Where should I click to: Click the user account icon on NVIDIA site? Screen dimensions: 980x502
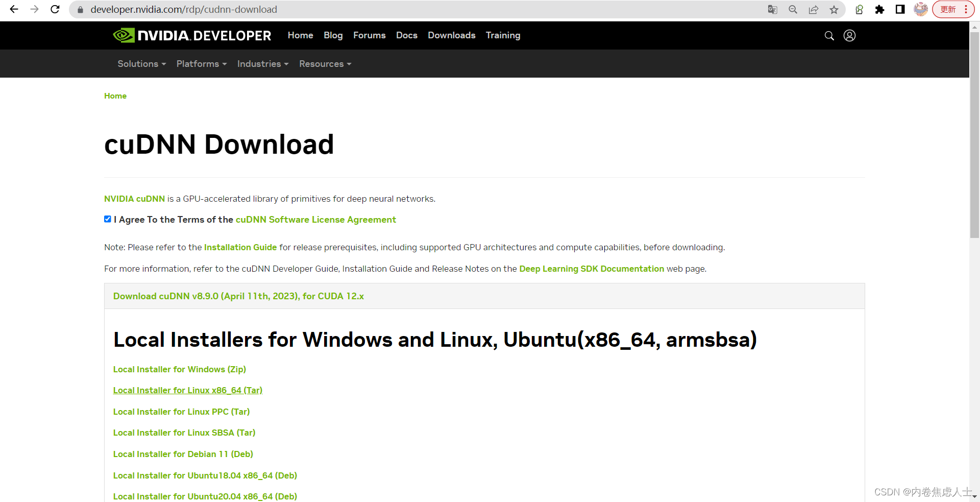pos(849,36)
